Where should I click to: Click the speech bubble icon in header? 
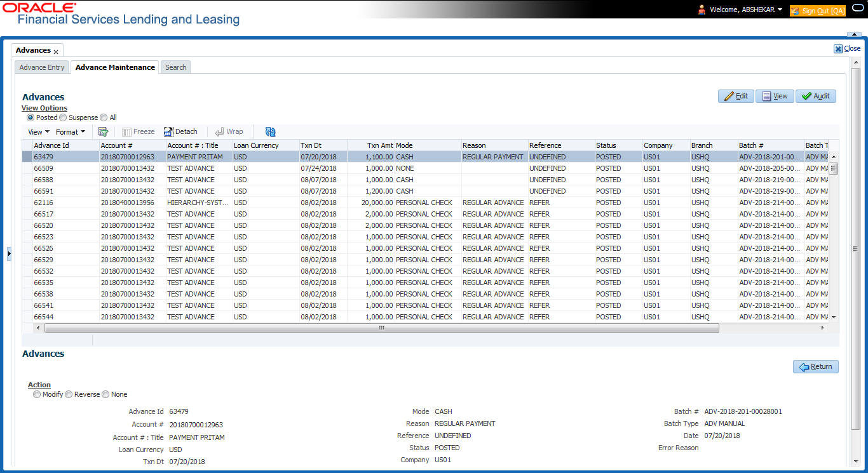pos(857,10)
